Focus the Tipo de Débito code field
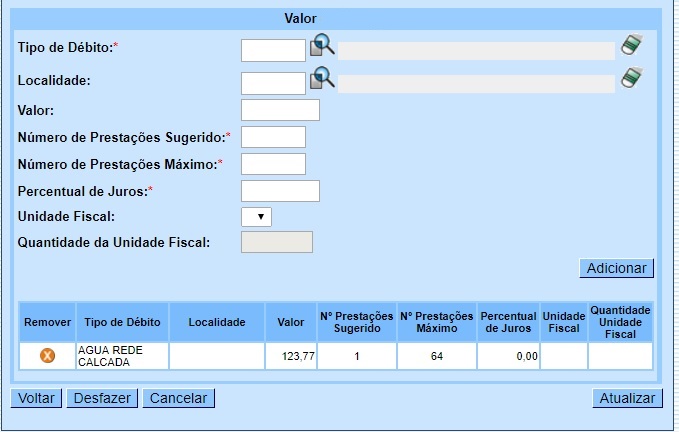Viewport: 679px width, 432px height. pos(273,50)
